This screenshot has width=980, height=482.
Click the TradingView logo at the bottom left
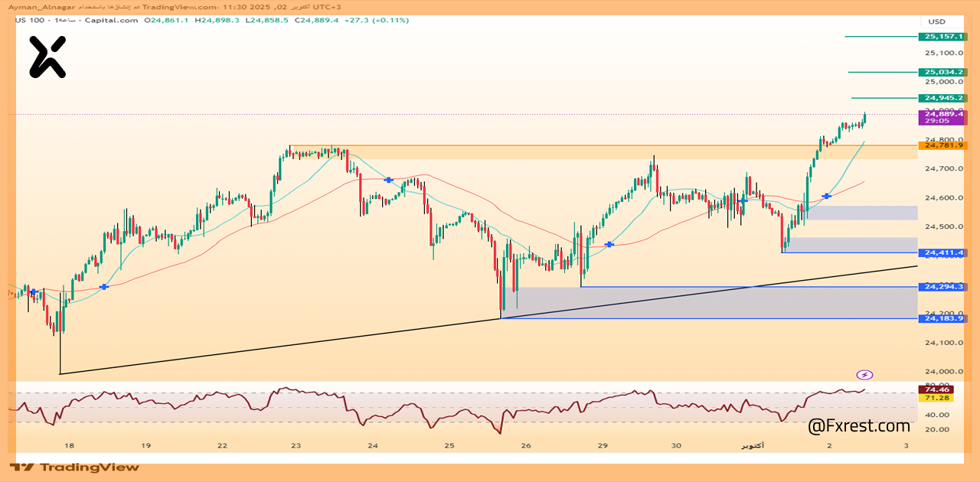tap(75, 467)
